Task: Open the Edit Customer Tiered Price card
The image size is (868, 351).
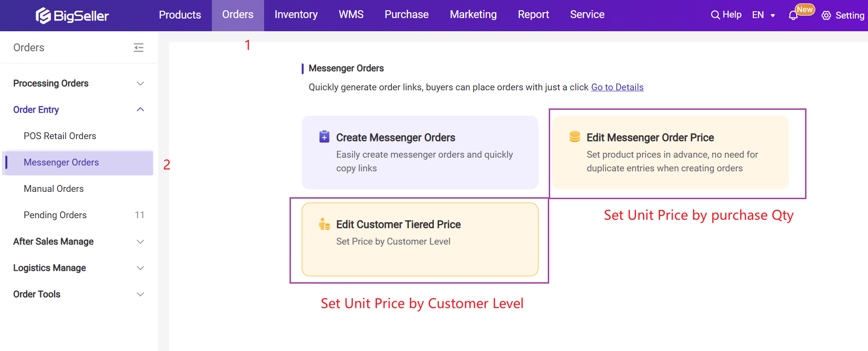Action: [x=420, y=239]
